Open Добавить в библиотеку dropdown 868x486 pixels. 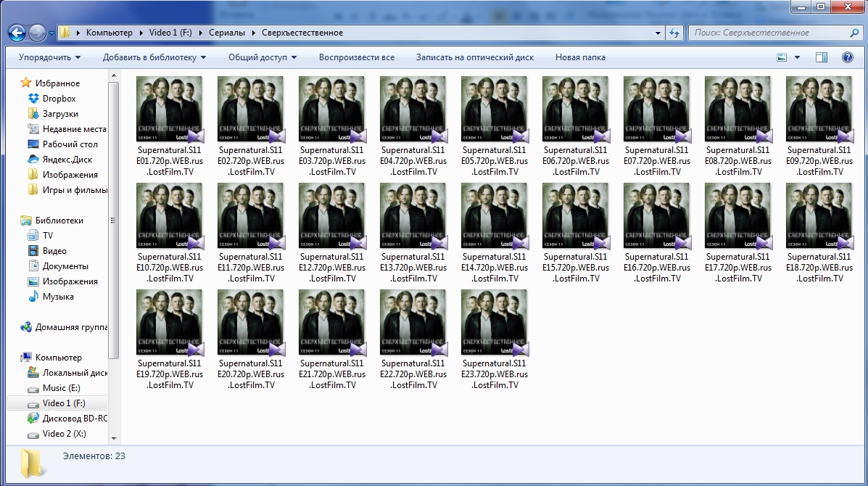pyautogui.click(x=154, y=57)
